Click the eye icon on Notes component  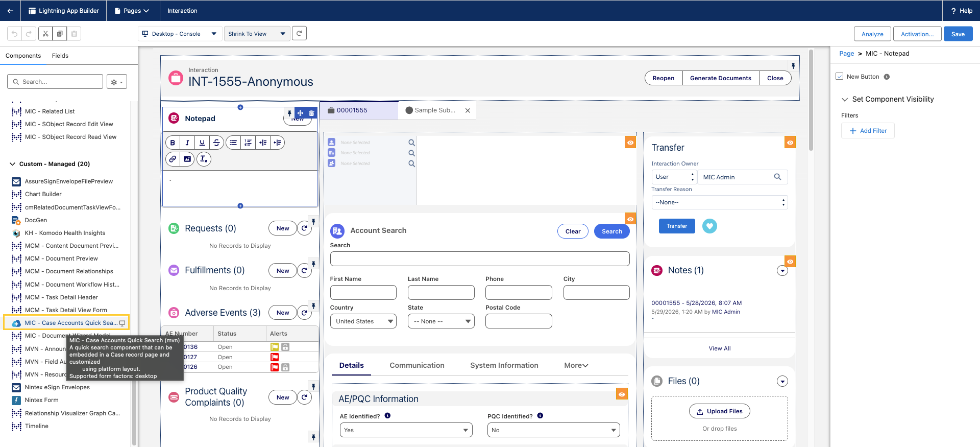(790, 262)
